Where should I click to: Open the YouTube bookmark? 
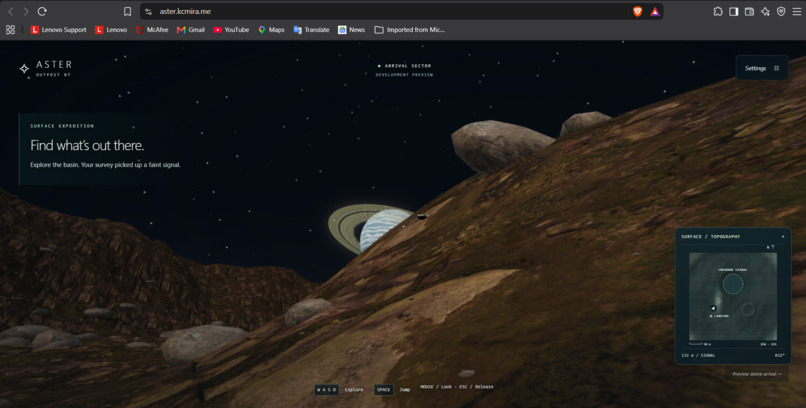pyautogui.click(x=231, y=30)
